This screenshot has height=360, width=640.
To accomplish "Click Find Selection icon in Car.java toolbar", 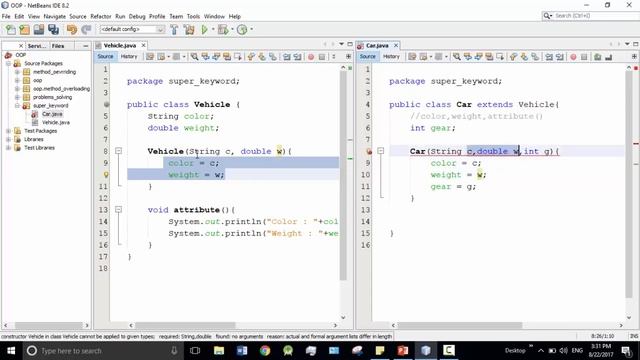I will [456, 57].
